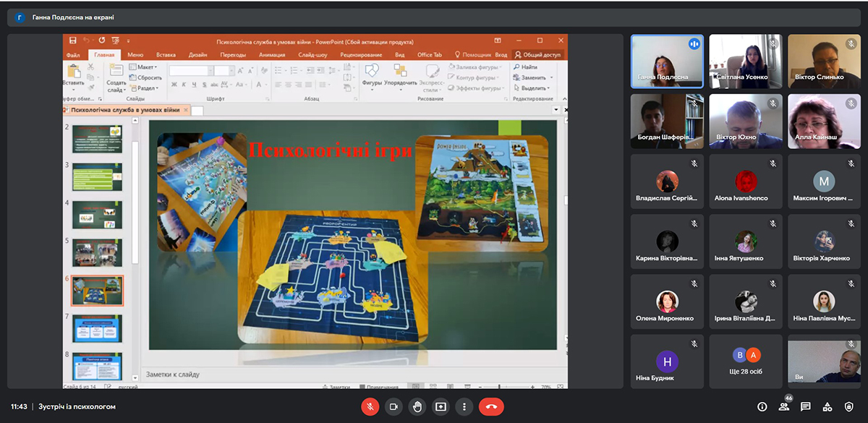The height and width of the screenshot is (423, 868).
Task: Click the Undo arrow in PowerPoint
Action: tap(87, 40)
